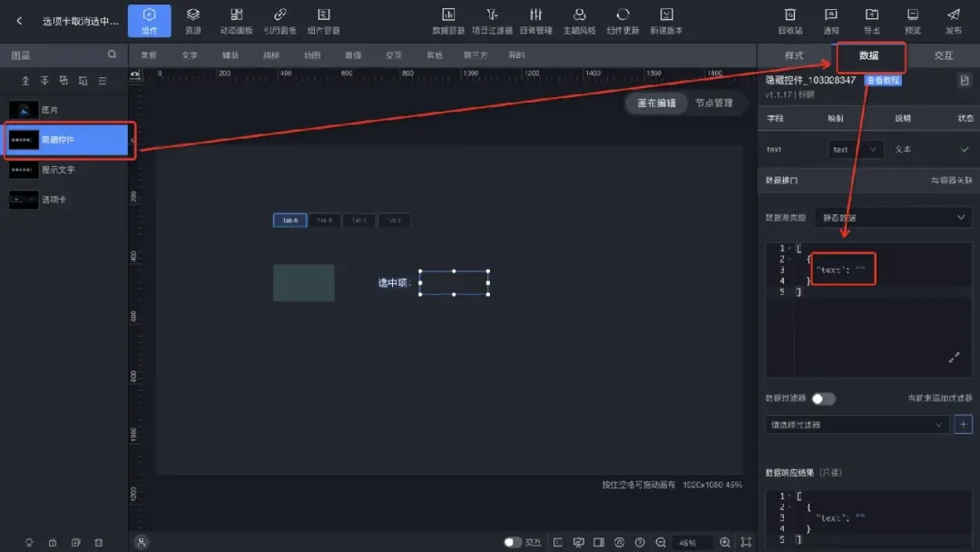Image resolution: width=980 pixels, height=552 pixels.
Task: Open the 资源 resources tool
Action: click(192, 21)
